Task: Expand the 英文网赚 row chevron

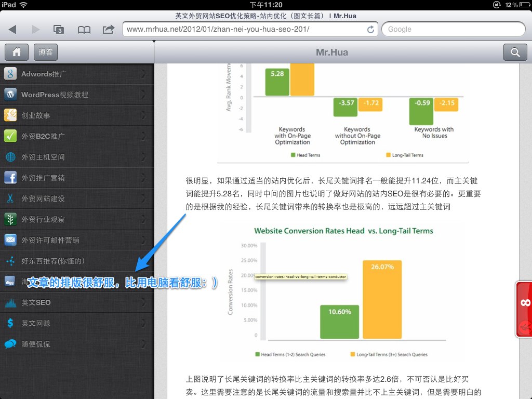Action: [143, 323]
